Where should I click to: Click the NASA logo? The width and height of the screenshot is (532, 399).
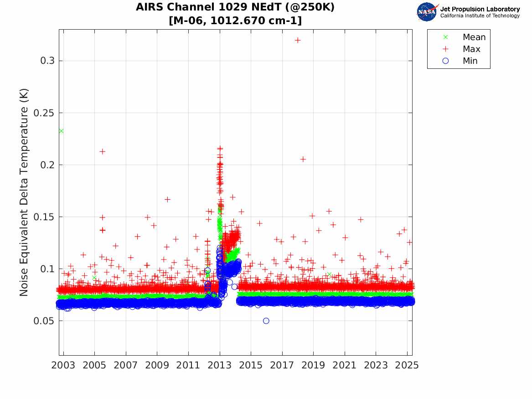pyautogui.click(x=427, y=12)
